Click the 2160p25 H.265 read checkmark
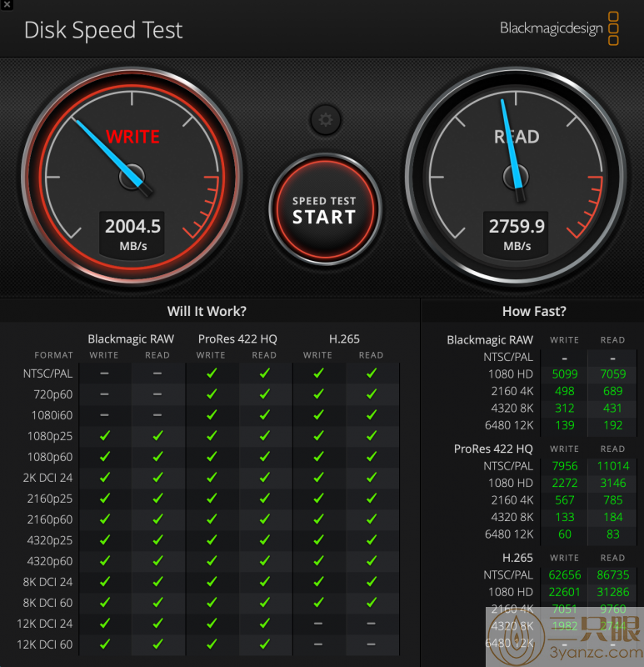 coord(372,499)
